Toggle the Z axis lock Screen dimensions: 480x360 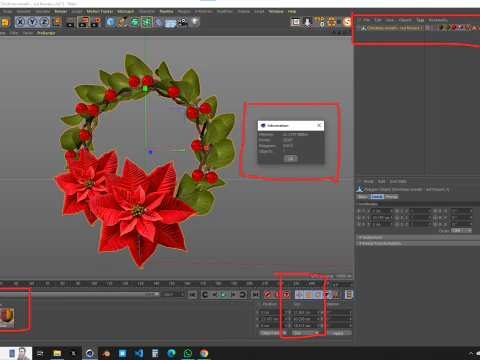tap(44, 22)
